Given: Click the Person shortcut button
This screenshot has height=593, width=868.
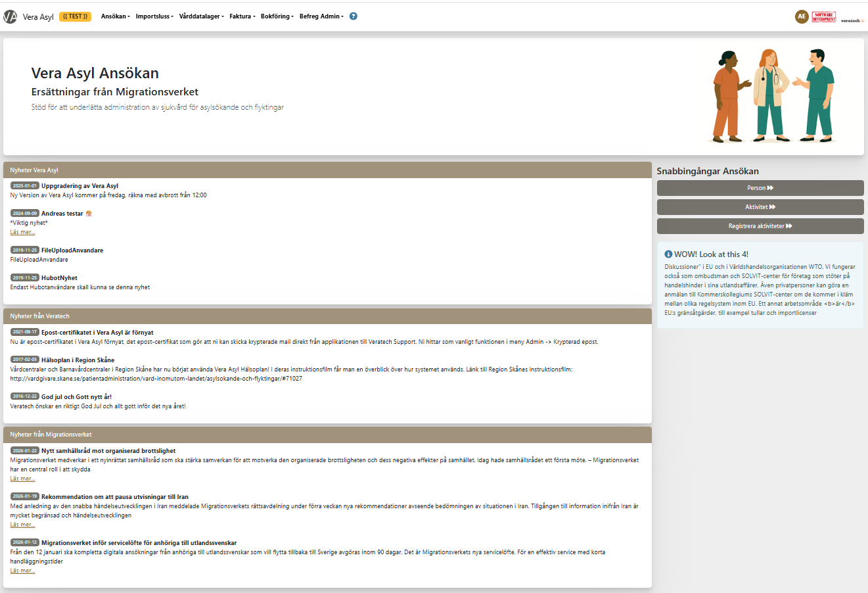Looking at the screenshot, I should point(760,188).
